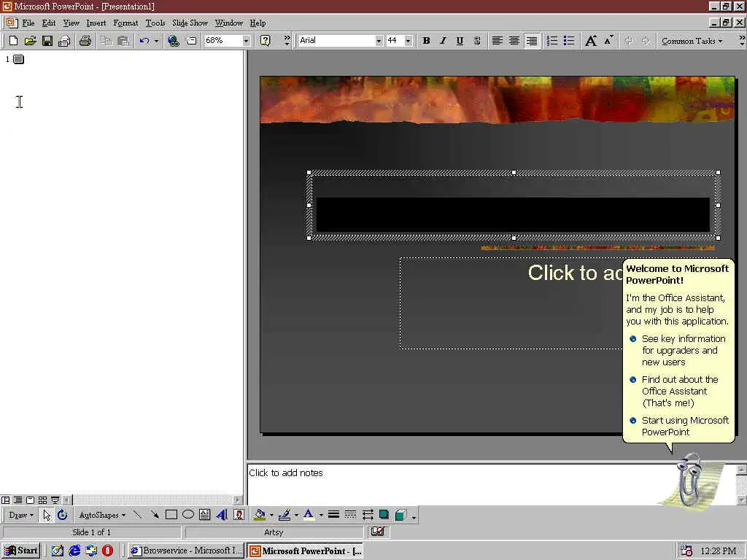Click the 3-D effect icon
Screen dimensions: 747x560
click(400, 515)
